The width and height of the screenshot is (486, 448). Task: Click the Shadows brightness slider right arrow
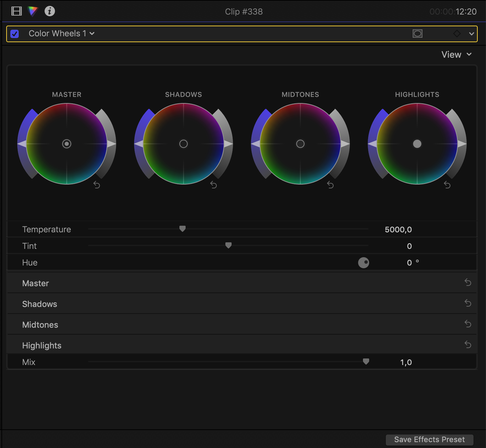point(228,144)
